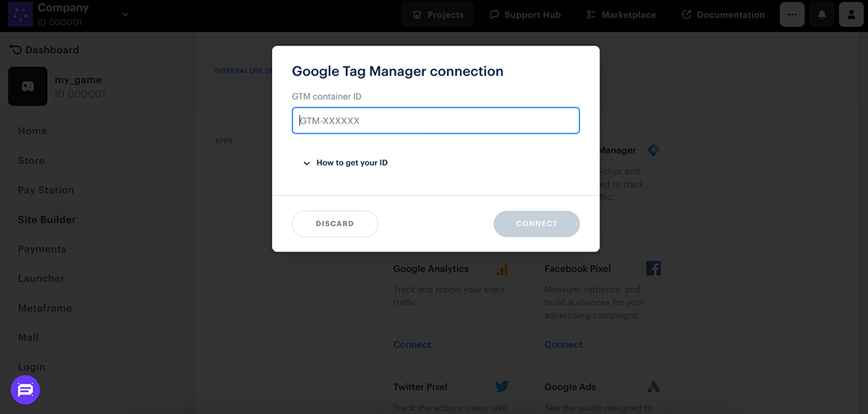Image resolution: width=868 pixels, height=414 pixels.
Task: Click Connect link under Facebook Pixel
Action: pos(563,345)
